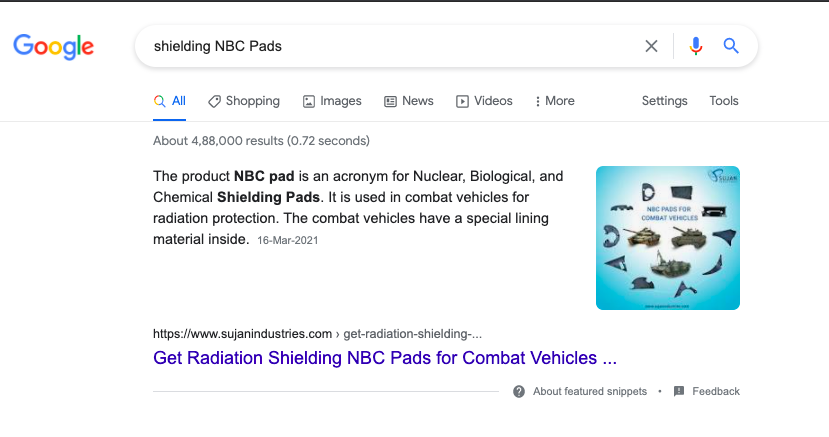Click the Images tab icon

(309, 101)
